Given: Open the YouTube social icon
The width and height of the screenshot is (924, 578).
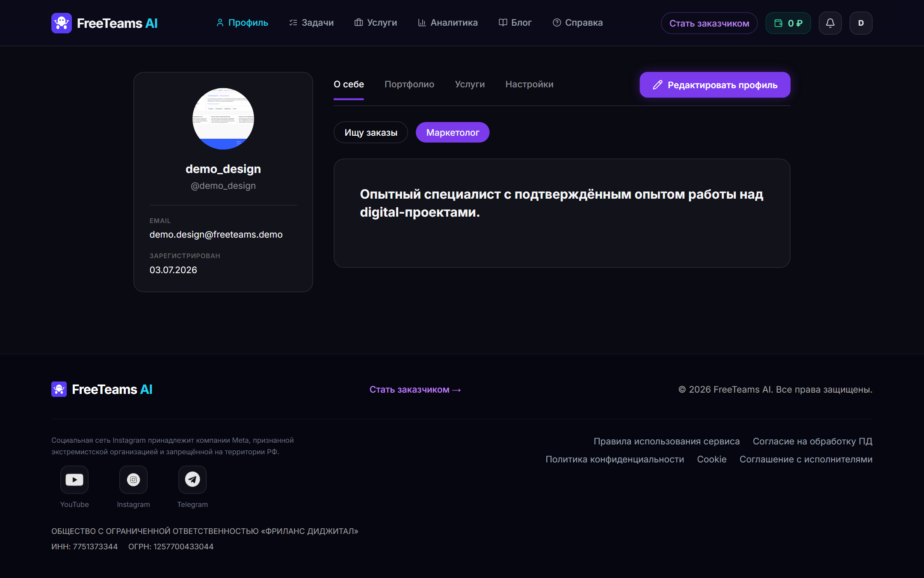Looking at the screenshot, I should (x=74, y=480).
